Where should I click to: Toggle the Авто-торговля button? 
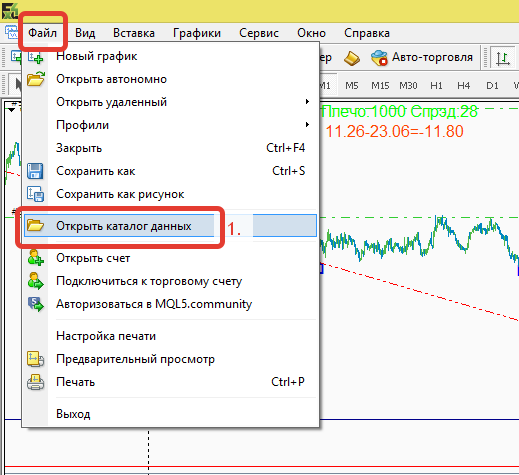(x=422, y=57)
